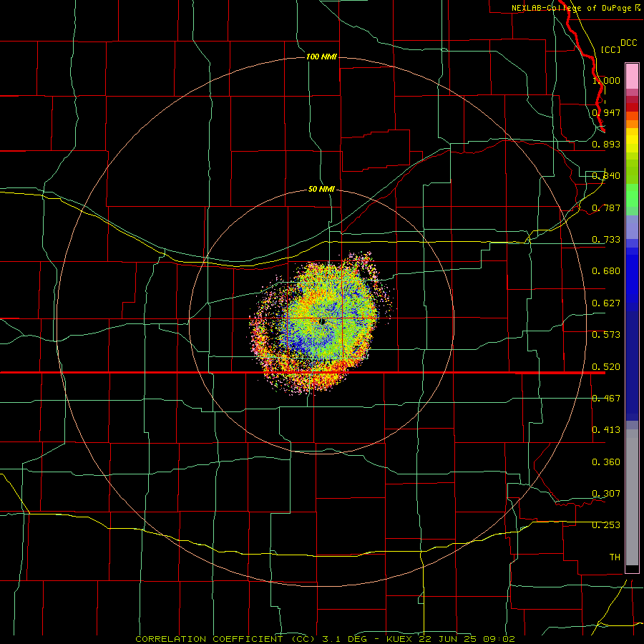
Task: Click the 0.947 scale value
Action: tap(606, 112)
